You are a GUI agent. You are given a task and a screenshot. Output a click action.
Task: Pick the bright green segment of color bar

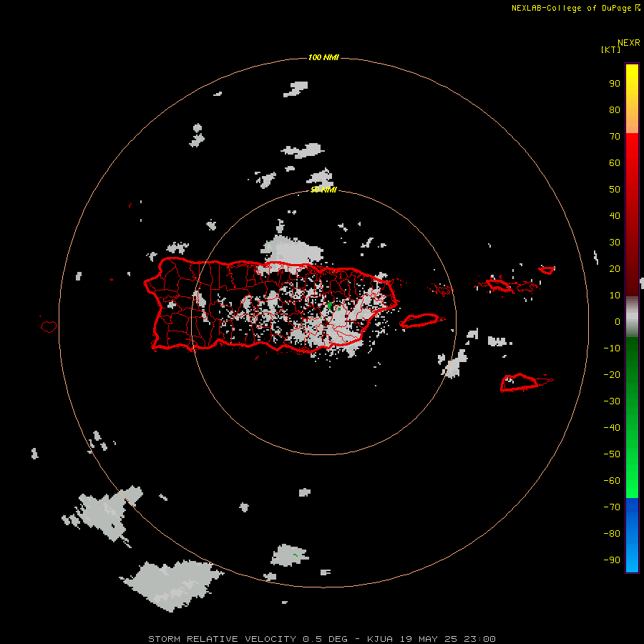click(632, 472)
